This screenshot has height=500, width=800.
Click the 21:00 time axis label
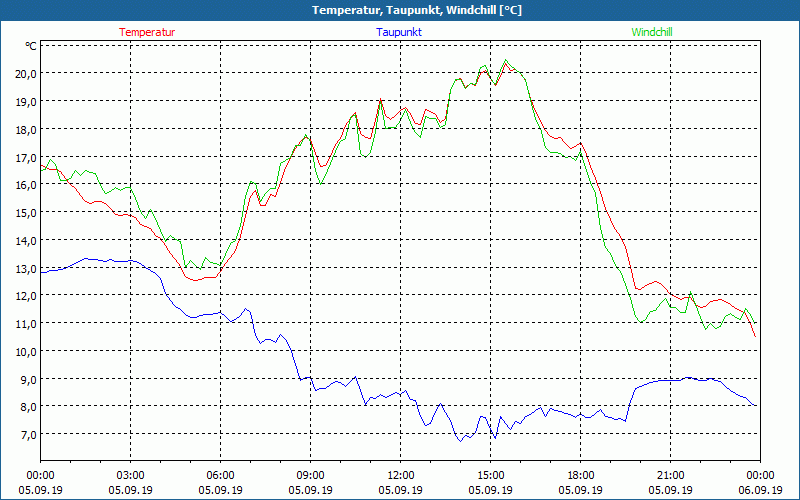(670, 476)
